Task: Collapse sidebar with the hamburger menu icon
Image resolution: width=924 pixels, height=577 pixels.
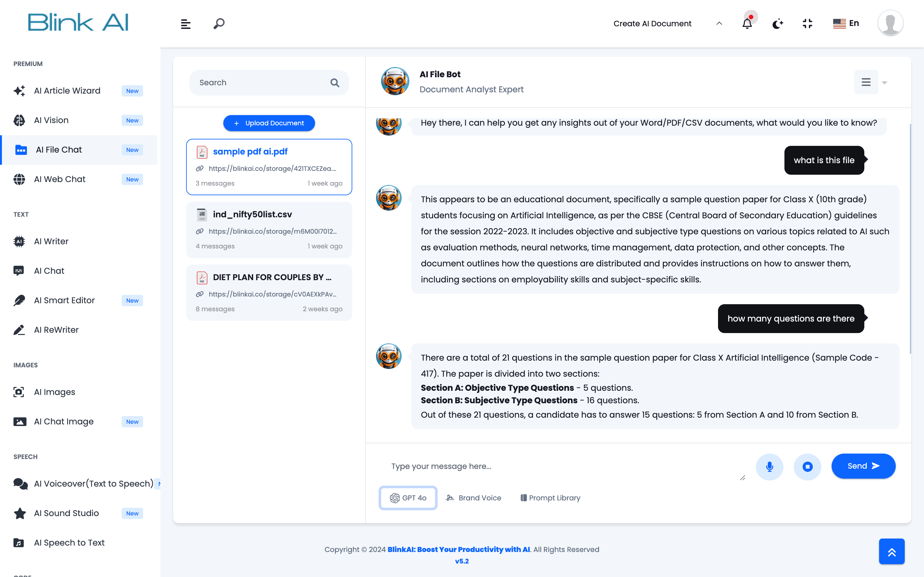Action: pos(185,24)
